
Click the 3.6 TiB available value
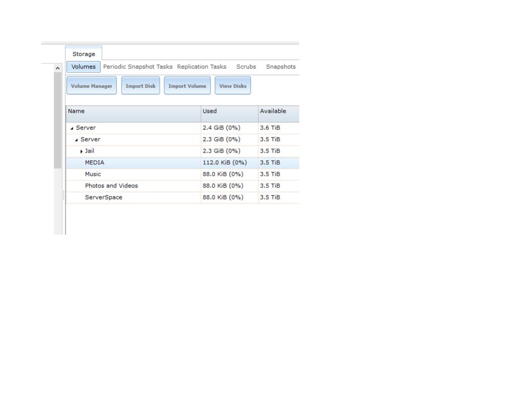(270, 127)
